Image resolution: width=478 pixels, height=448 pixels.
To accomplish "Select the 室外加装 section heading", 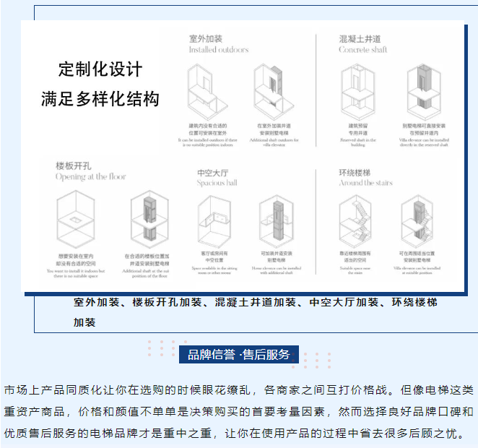I will (x=206, y=39).
